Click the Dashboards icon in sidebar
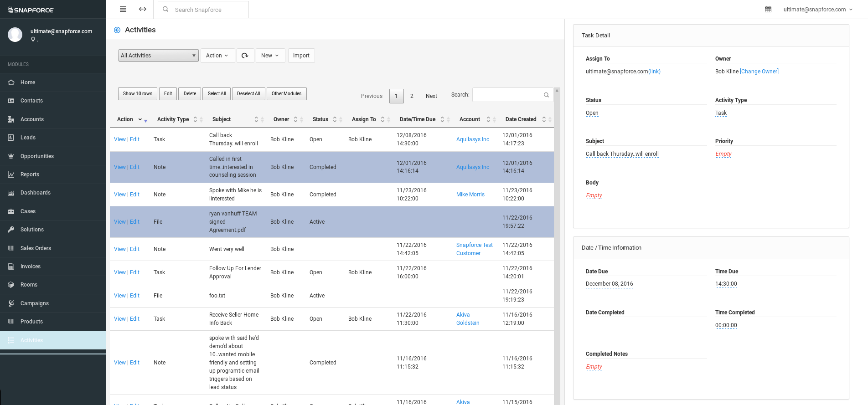The height and width of the screenshot is (405, 868). pyautogui.click(x=11, y=193)
